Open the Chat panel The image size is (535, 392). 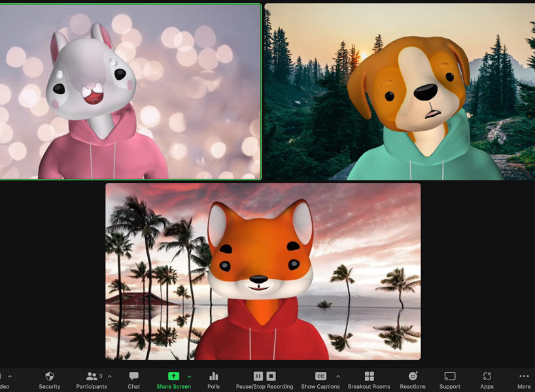pyautogui.click(x=133, y=376)
